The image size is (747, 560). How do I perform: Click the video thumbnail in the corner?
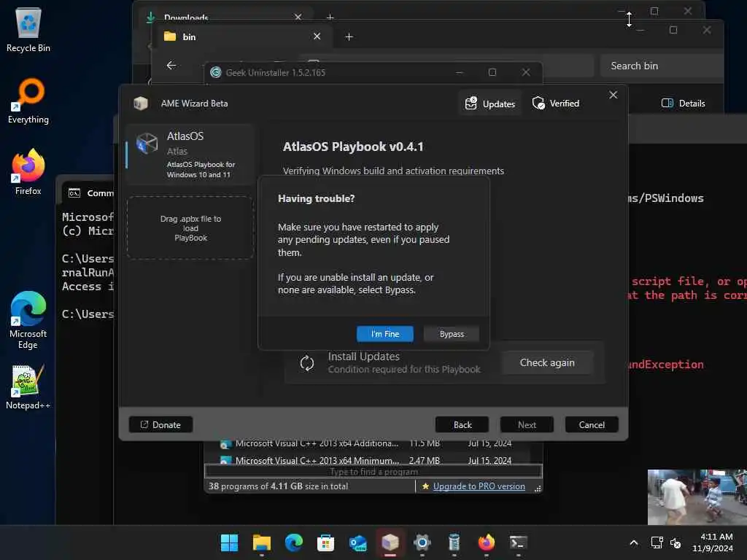(x=697, y=497)
